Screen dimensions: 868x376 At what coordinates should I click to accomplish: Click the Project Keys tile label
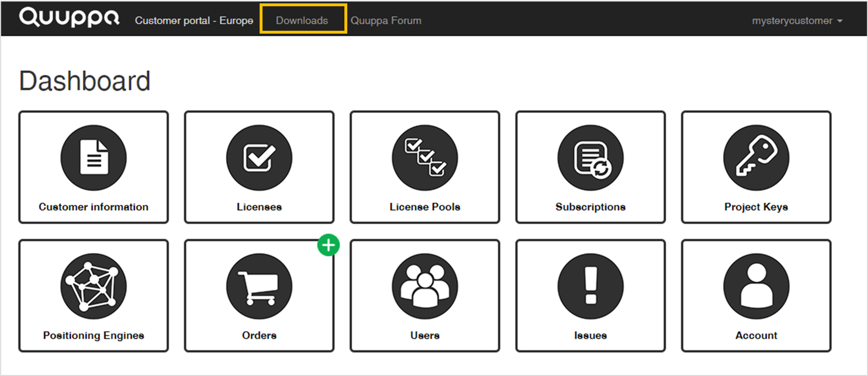point(756,207)
